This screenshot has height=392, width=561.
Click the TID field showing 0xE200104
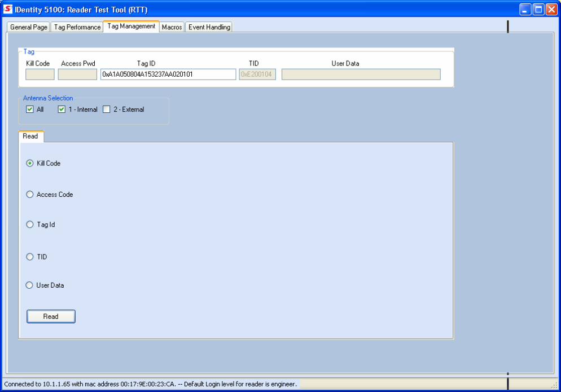(x=257, y=74)
